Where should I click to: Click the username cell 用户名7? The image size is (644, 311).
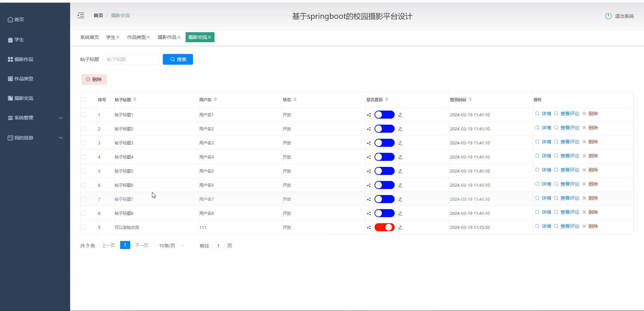tap(206, 199)
